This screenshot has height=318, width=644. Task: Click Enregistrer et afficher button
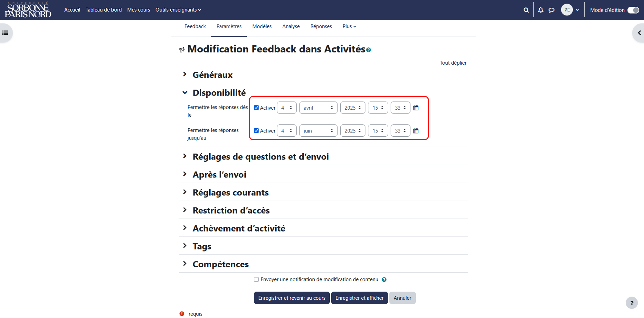[359, 298]
